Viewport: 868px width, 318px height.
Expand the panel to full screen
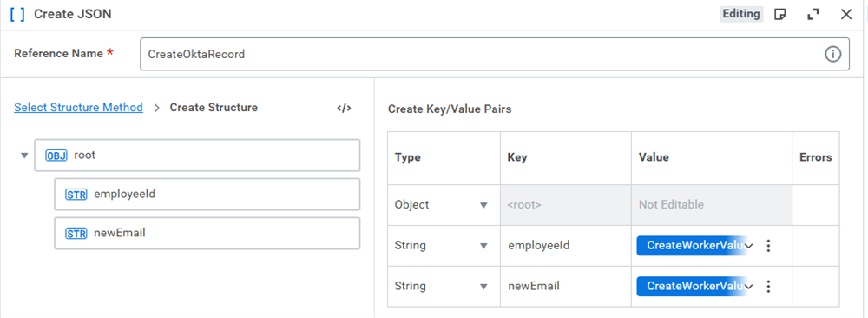point(813,15)
